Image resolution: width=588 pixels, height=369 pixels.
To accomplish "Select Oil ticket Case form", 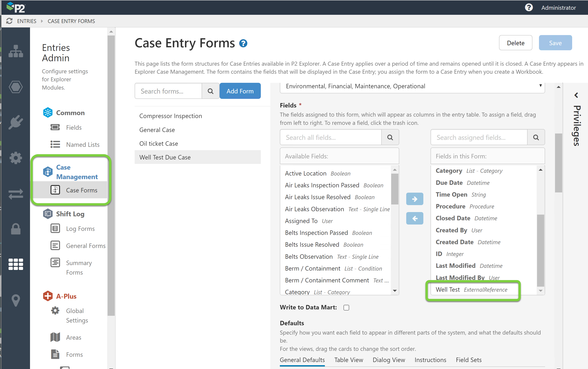I will (x=159, y=143).
